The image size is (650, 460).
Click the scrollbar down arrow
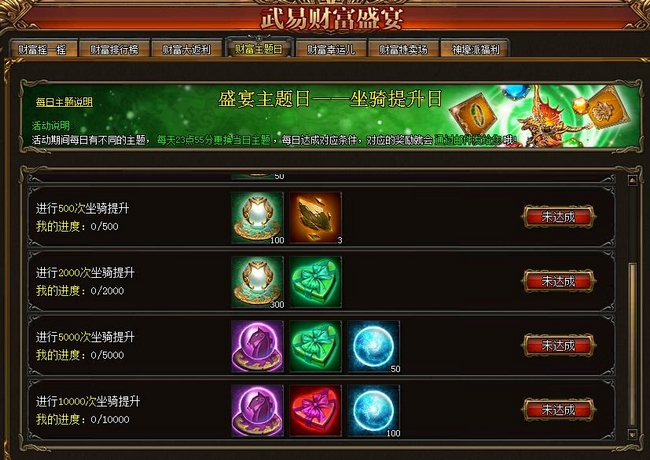[x=632, y=434]
